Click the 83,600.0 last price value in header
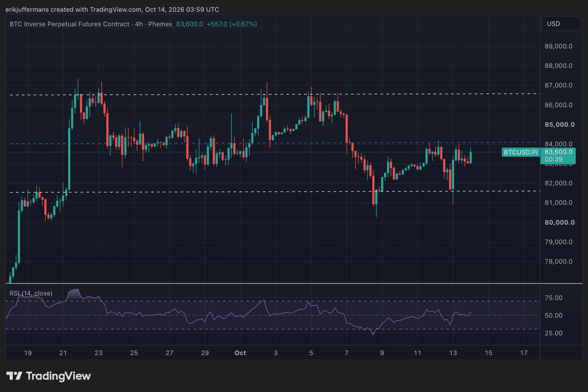The height and width of the screenshot is (392, 588). 190,24
